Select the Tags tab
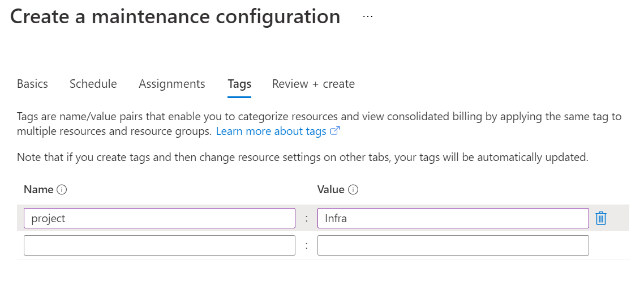The height and width of the screenshot is (289, 644). click(x=239, y=84)
